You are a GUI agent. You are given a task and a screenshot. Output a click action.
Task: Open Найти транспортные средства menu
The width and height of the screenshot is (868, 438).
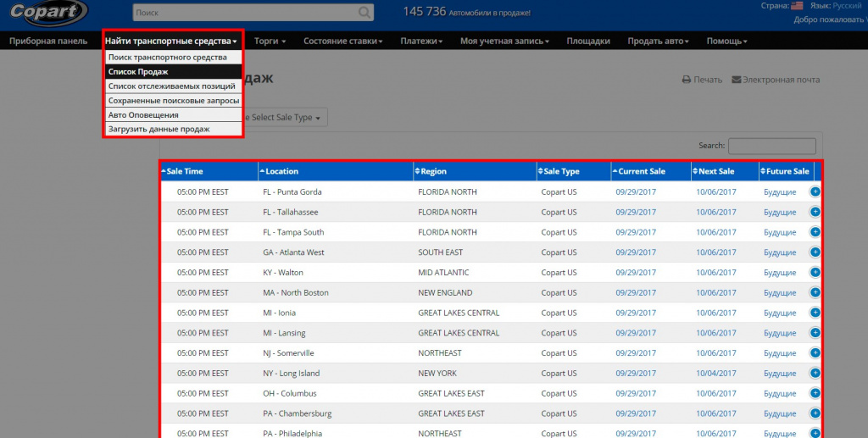[171, 41]
